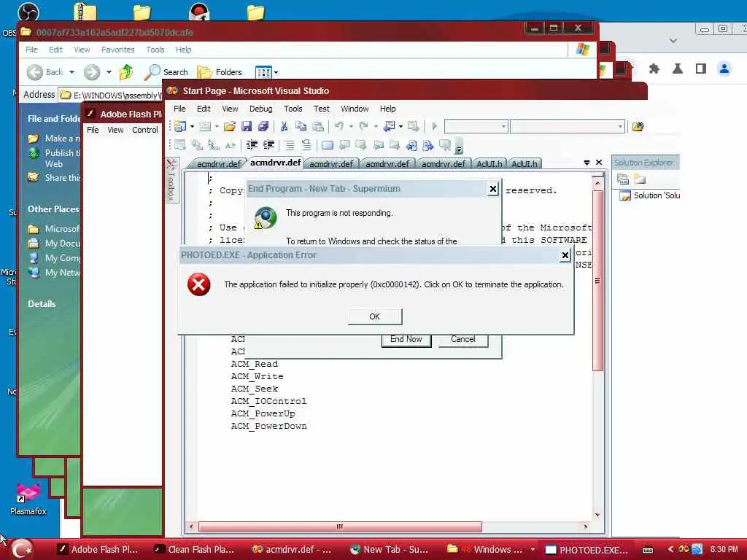The width and height of the screenshot is (747, 560).
Task: Click the New Project icon in Visual Studio toolbar
Action: click(x=180, y=126)
